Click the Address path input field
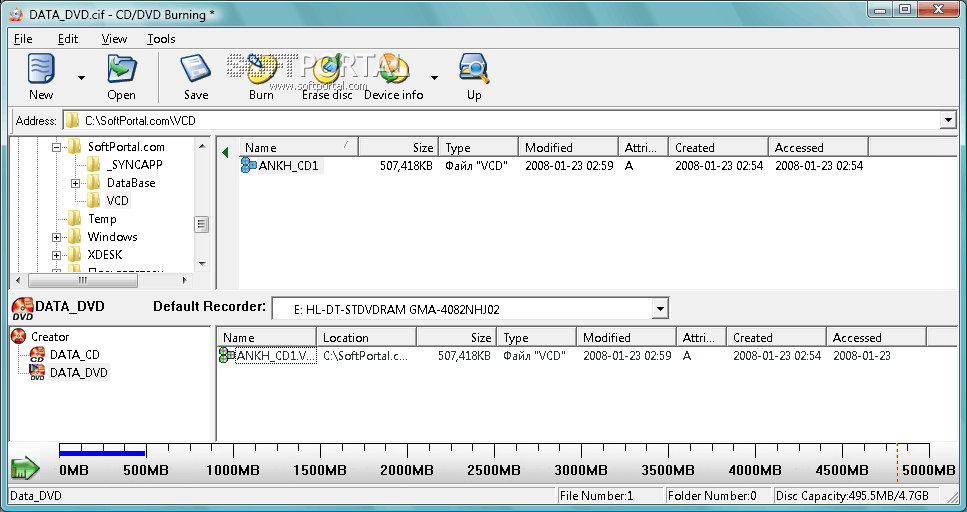The width and height of the screenshot is (967, 512). pos(501,120)
